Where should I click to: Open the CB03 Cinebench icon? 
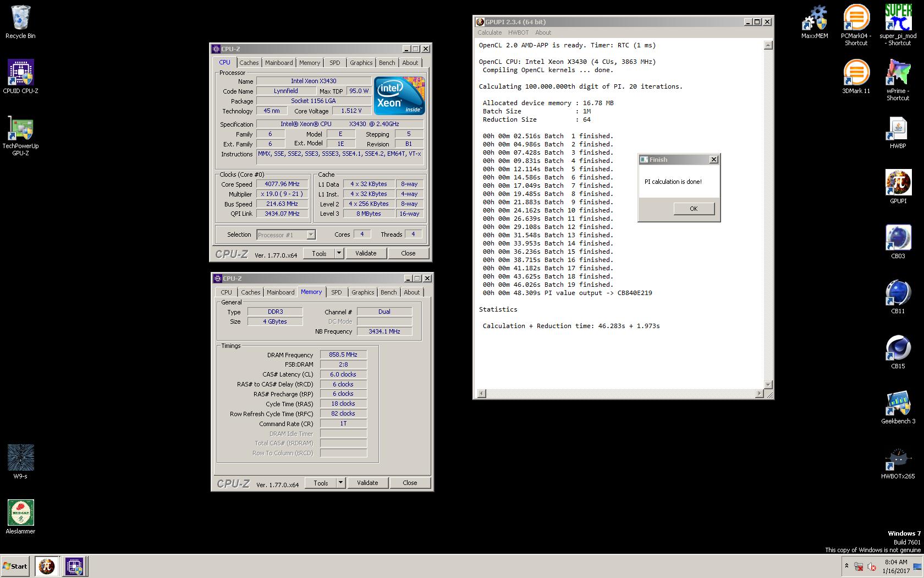898,242
